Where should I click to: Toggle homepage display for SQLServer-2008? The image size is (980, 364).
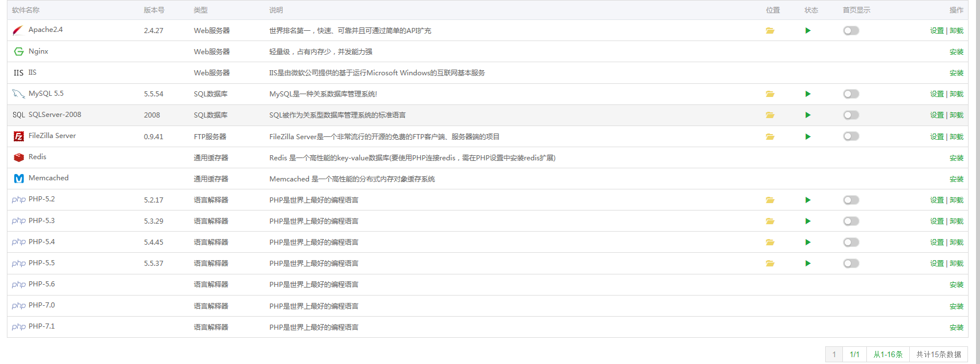click(x=851, y=115)
